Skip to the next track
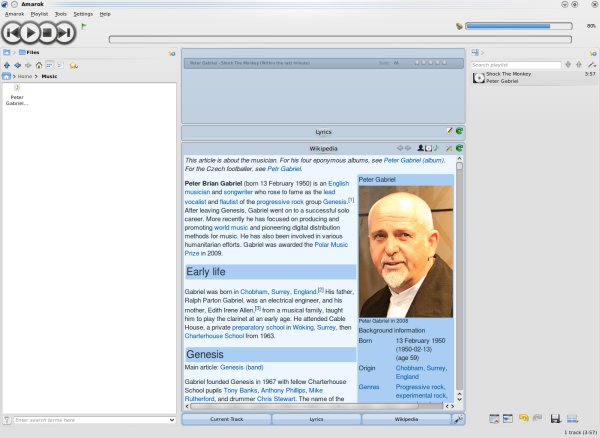The height and width of the screenshot is (438, 600). [66, 32]
